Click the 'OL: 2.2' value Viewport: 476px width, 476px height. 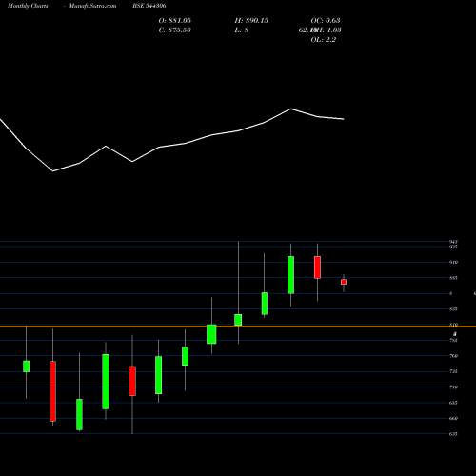(x=324, y=39)
